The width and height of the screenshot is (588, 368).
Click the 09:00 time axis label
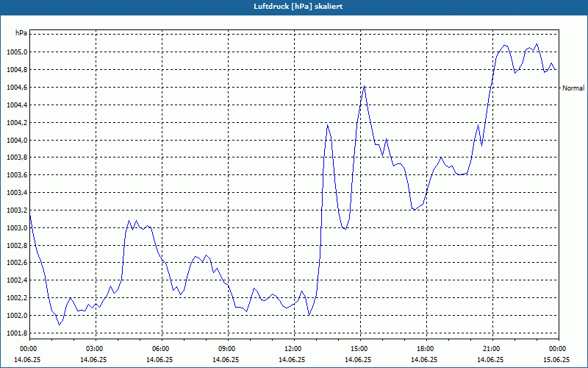click(228, 349)
